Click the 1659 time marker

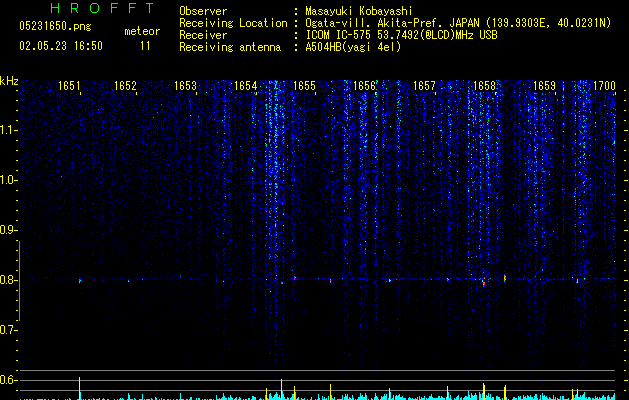pyautogui.click(x=544, y=86)
